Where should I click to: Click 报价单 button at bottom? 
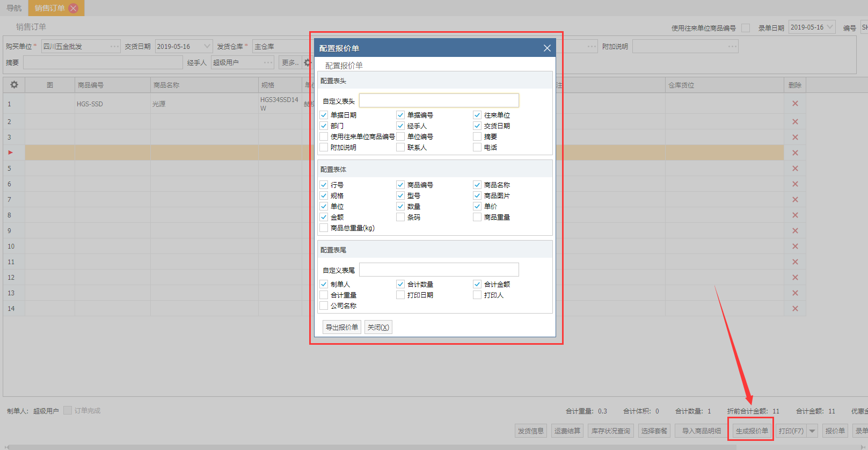pyautogui.click(x=835, y=431)
